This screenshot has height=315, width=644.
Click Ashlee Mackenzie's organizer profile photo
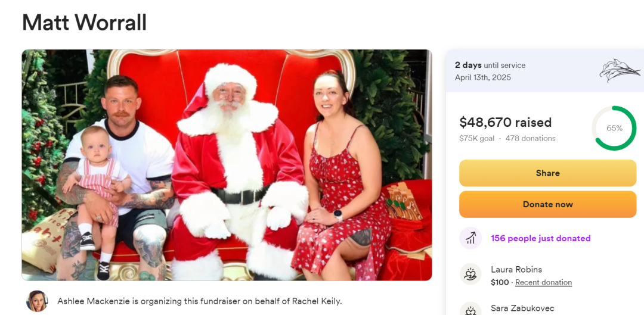(x=37, y=301)
